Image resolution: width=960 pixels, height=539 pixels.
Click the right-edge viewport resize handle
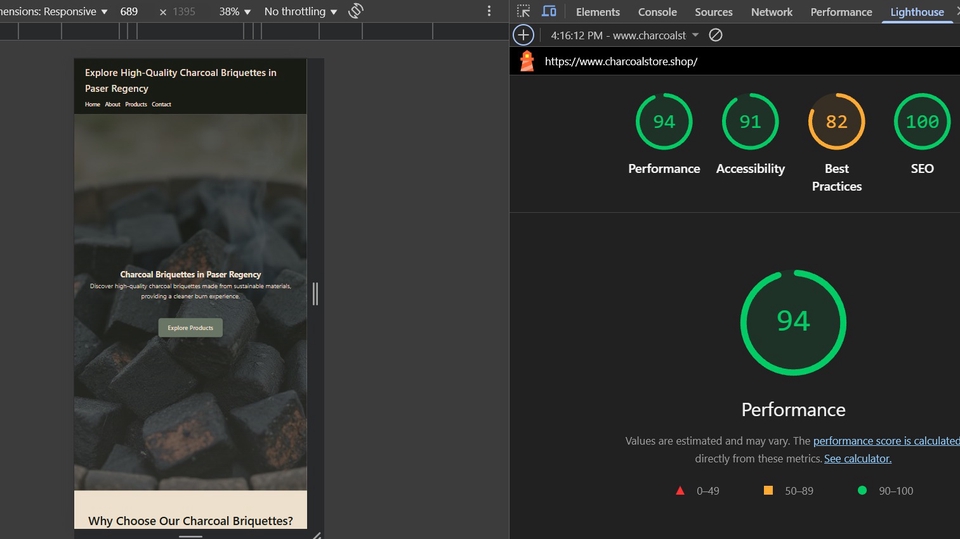(315, 294)
